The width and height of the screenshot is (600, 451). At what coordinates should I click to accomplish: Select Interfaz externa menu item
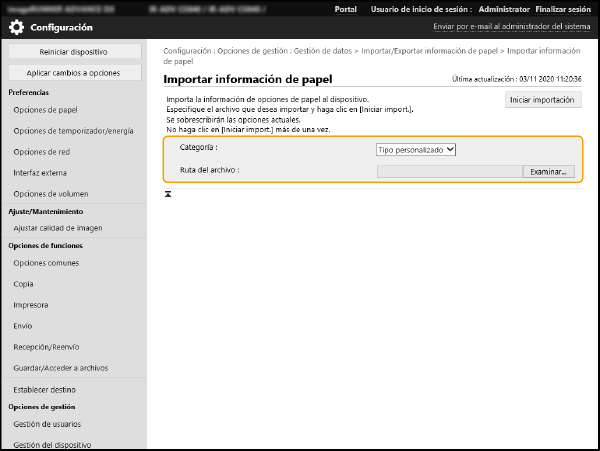click(42, 172)
